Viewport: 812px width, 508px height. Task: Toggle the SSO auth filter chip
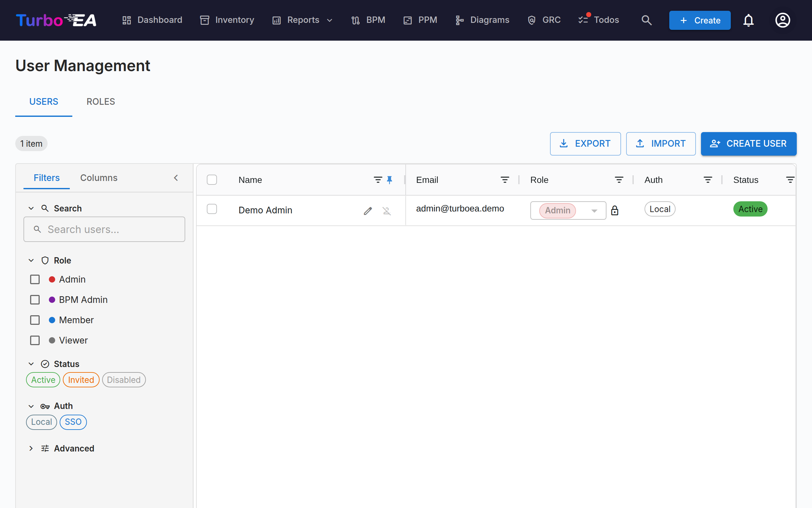pos(73,422)
